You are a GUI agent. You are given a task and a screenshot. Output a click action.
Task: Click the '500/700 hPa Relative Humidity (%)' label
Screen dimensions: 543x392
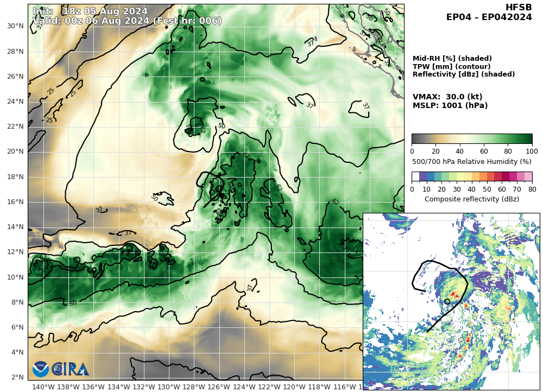click(x=472, y=161)
